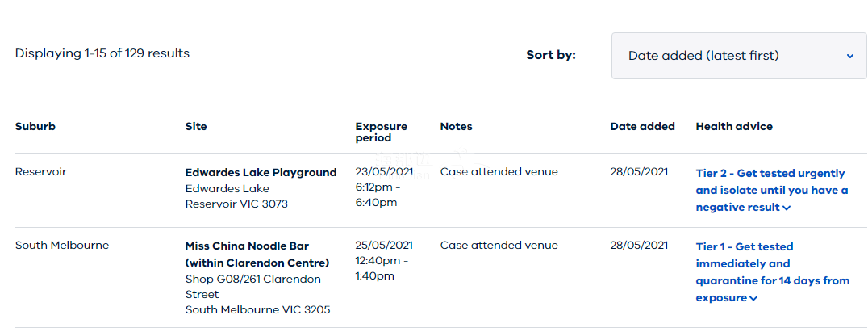Screen dimensions: 868x328
Task: Select the Miss China Noodle Bar site name
Action: tap(257, 254)
